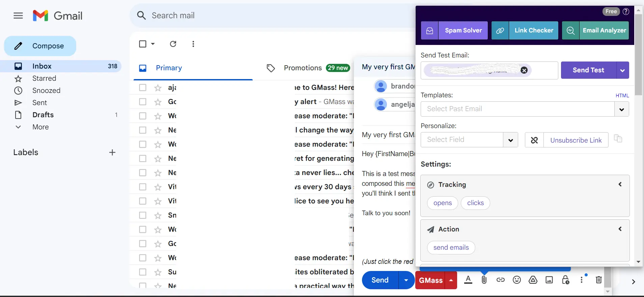
Task: Toggle the opens tracking pill
Action: click(x=443, y=203)
